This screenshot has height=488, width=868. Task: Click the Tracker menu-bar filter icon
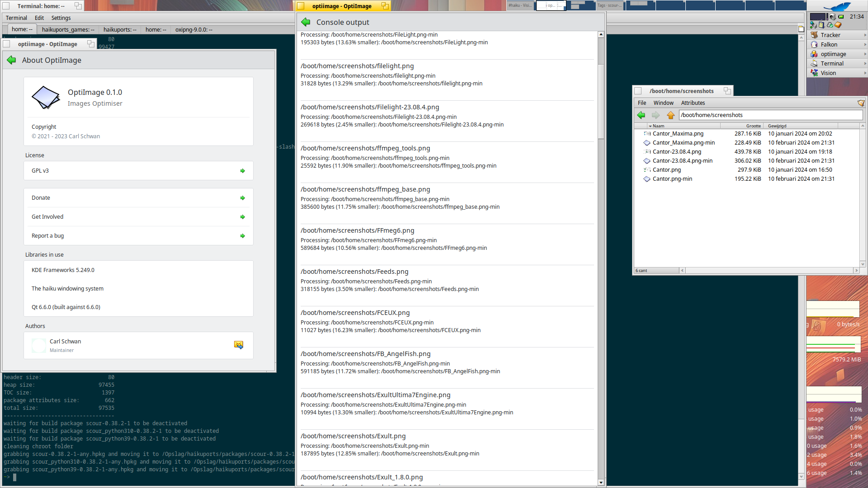point(861,103)
